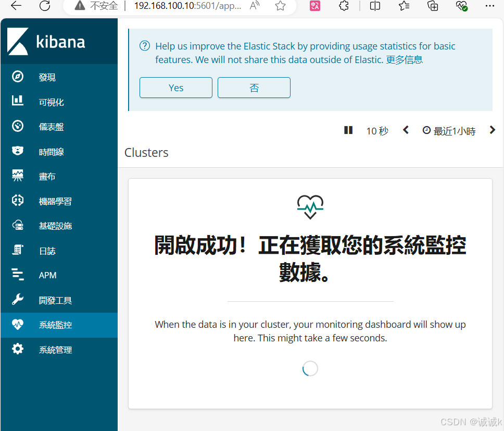Open collections icon in browser toolbar
Screen dimensions: 504x431
coord(433,5)
